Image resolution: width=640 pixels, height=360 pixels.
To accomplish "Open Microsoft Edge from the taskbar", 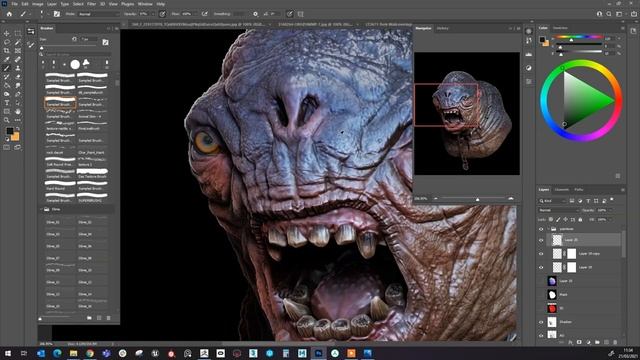I will point(57,353).
